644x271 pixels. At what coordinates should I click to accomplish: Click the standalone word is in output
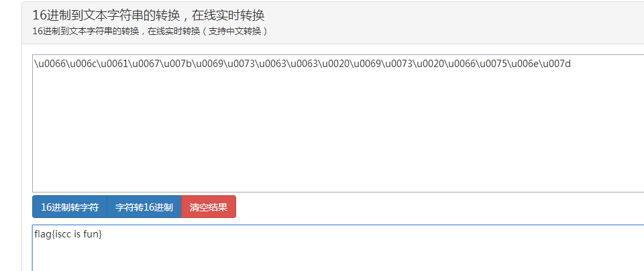(x=78, y=235)
